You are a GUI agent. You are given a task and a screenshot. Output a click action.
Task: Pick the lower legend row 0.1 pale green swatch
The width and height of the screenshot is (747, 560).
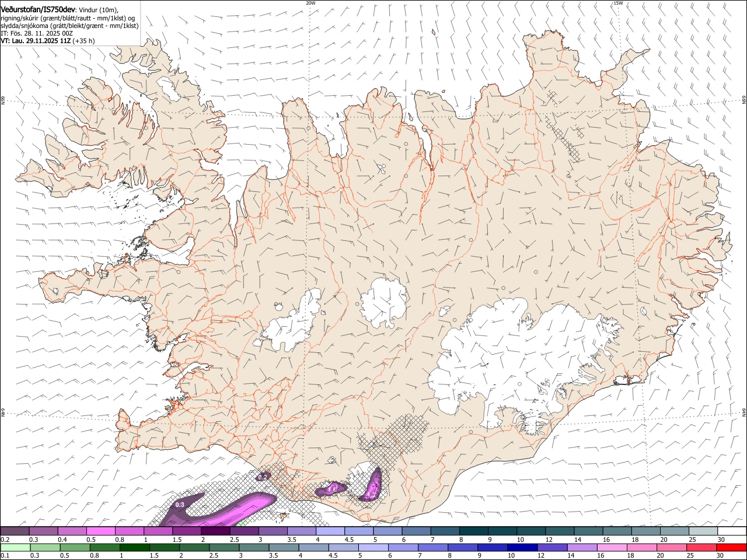coord(16,548)
